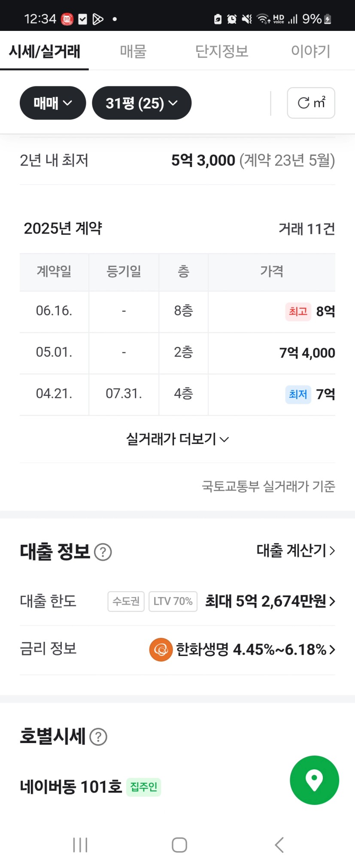Image resolution: width=355 pixels, height=868 pixels.
Task: Select the 시세/실거래 tab
Action: pyautogui.click(x=45, y=51)
